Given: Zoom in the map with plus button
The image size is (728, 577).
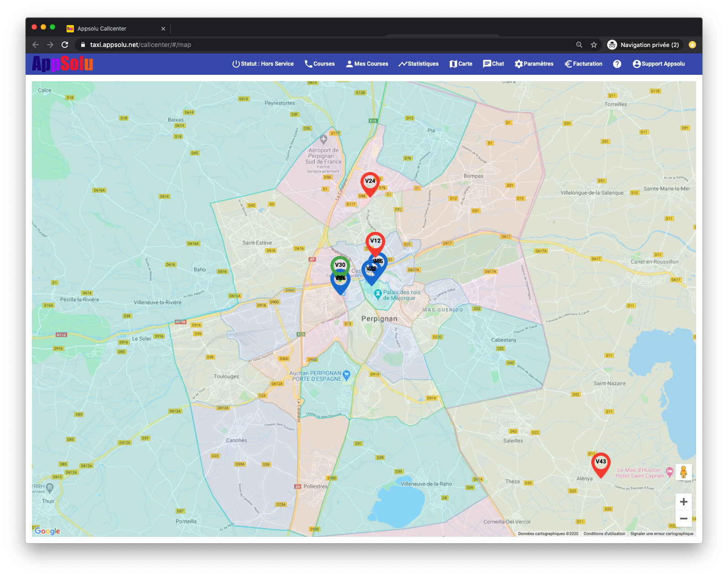Looking at the screenshot, I should pos(683,502).
